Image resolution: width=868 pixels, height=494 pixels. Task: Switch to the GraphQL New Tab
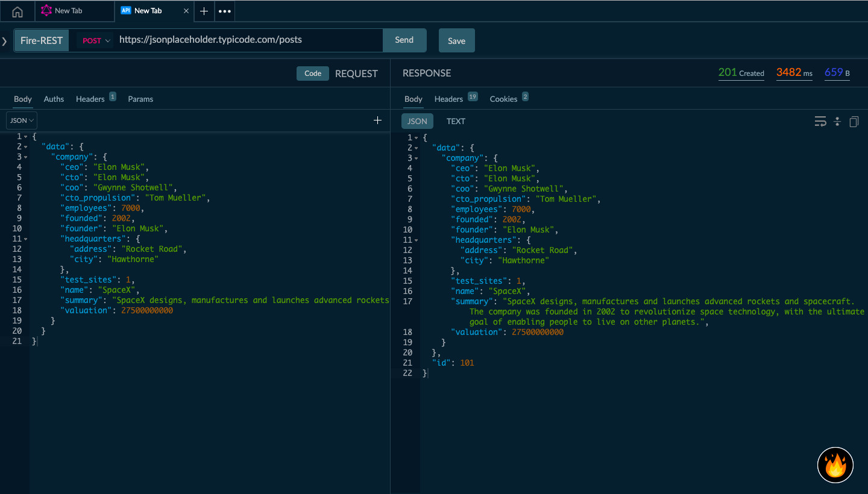point(75,11)
